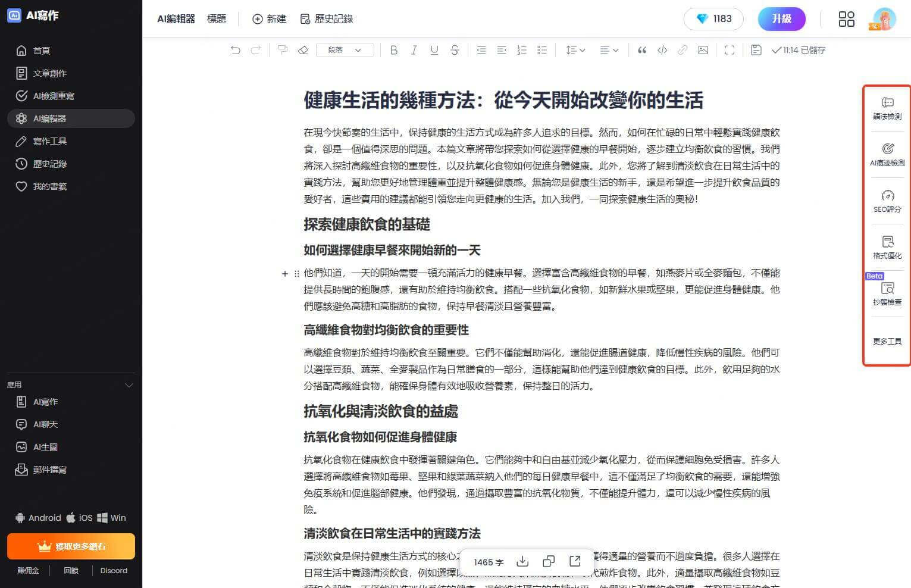This screenshot has height=588, width=911.
Task: Open the text alignment dropdown
Action: click(x=609, y=50)
